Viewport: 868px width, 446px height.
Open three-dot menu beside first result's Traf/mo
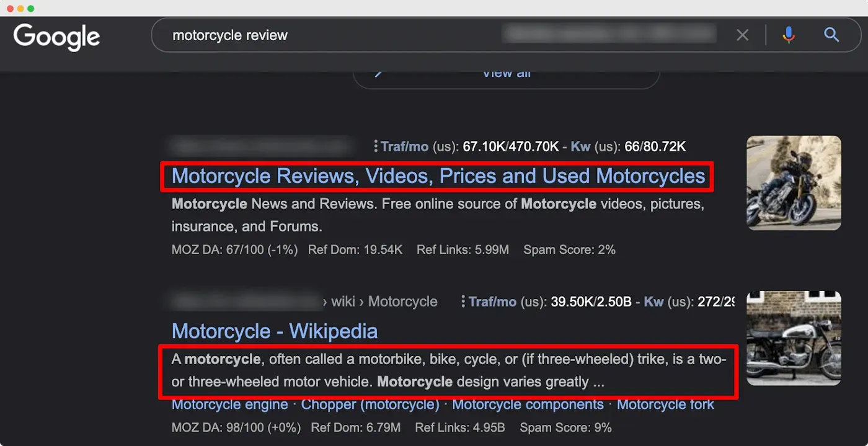click(376, 146)
